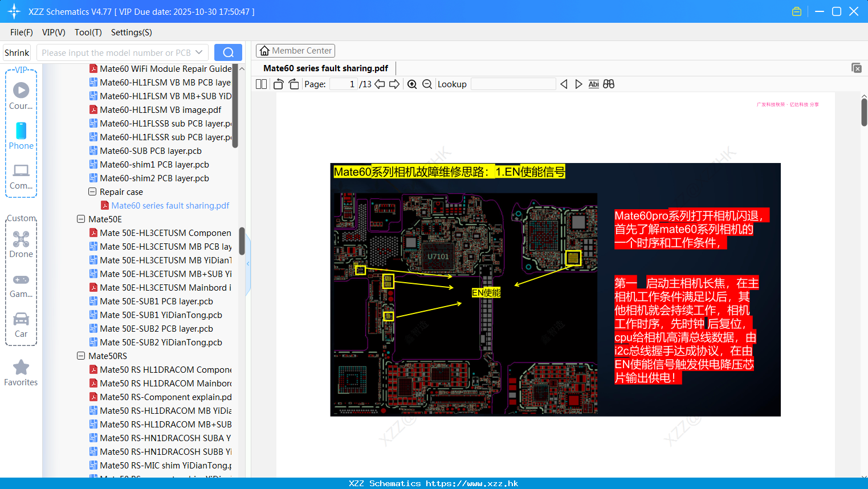
Task: Select the Phone category icon
Action: [x=21, y=131]
